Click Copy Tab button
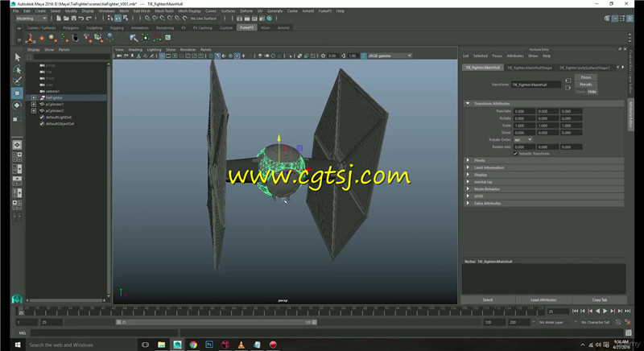This screenshot has height=351, width=644. point(599,300)
